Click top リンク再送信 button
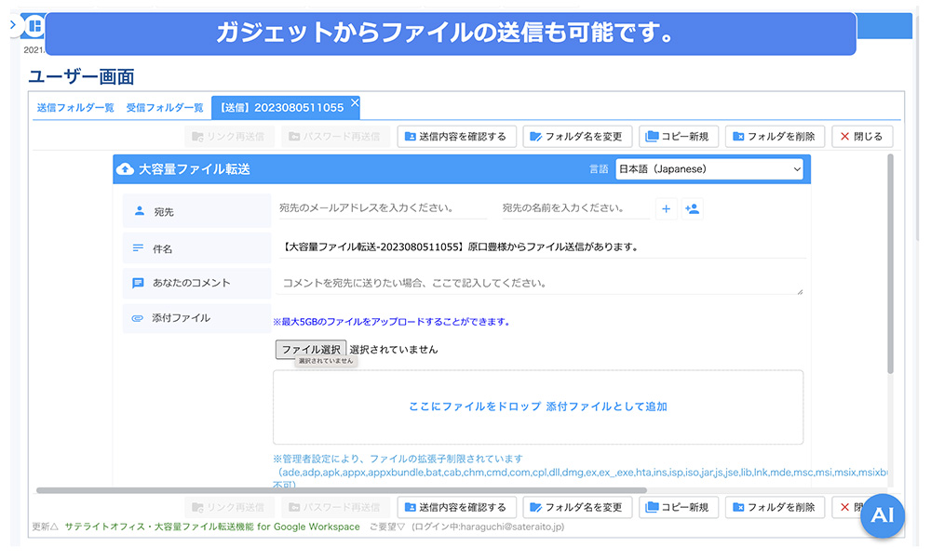 click(229, 137)
